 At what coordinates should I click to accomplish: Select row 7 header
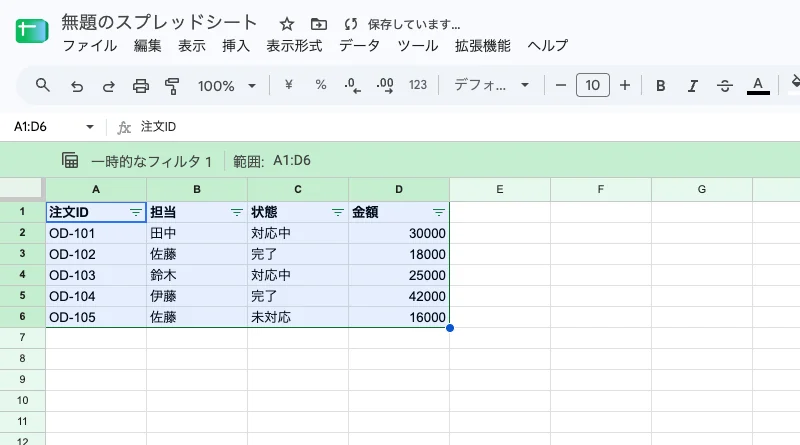(22, 337)
